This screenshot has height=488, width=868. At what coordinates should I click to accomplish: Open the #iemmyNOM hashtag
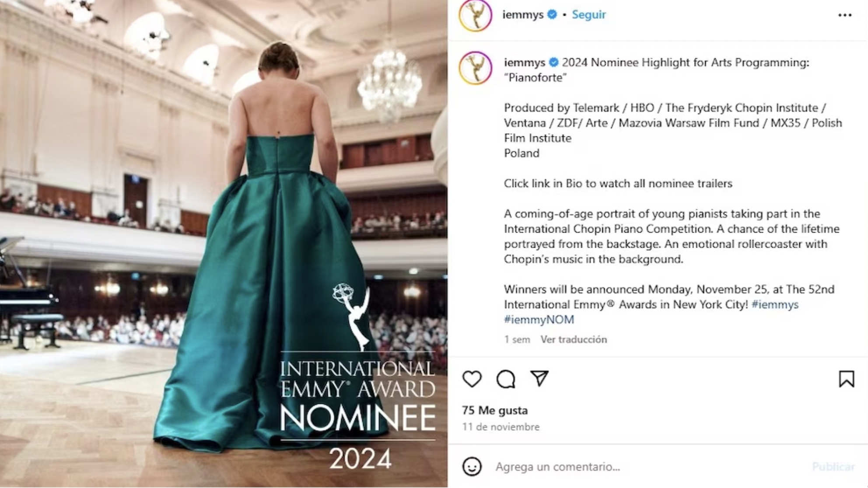coord(539,320)
